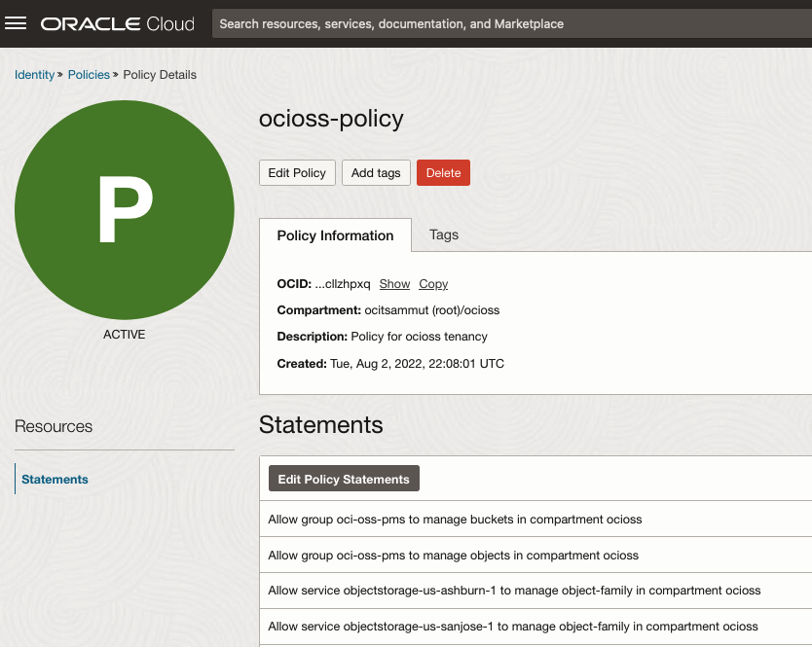Click Edit Policy Statements
Viewport: 812px width, 647px height.
pos(344,478)
